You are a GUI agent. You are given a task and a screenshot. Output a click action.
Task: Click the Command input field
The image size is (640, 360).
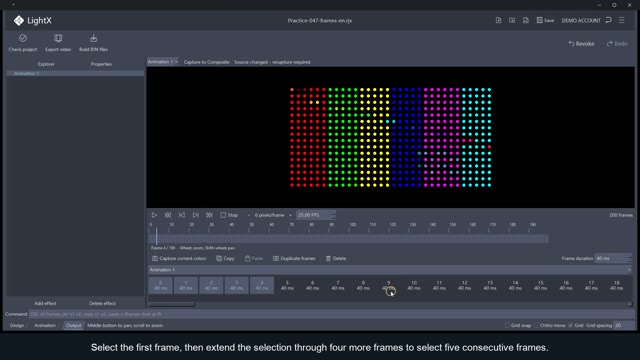[331, 314]
